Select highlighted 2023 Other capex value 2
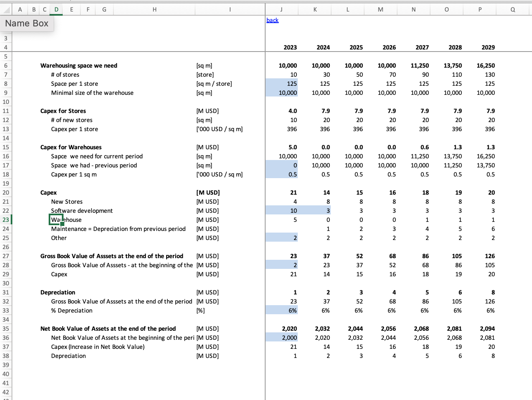Image resolution: width=532 pixels, height=400 pixels. (282, 238)
